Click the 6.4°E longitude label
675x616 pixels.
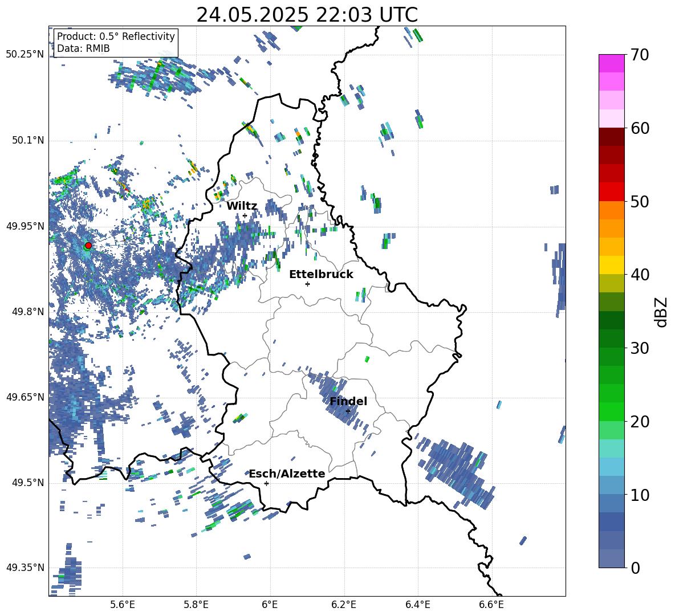pyautogui.click(x=417, y=605)
